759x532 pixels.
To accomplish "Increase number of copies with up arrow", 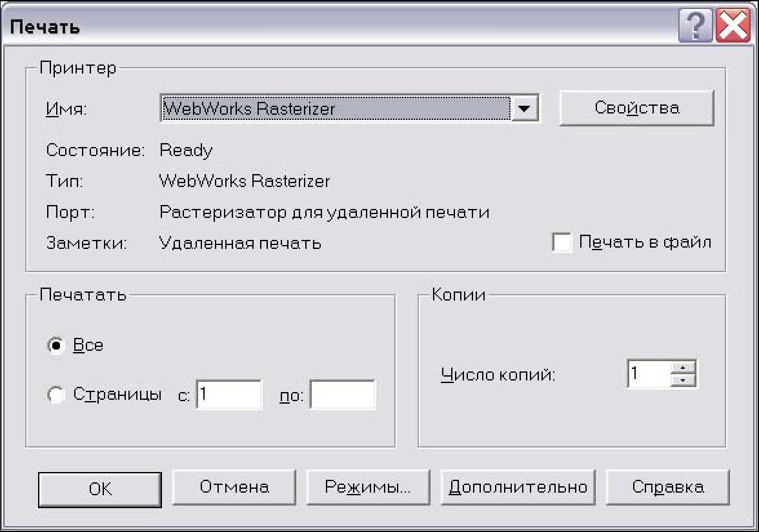I will pos(683,368).
